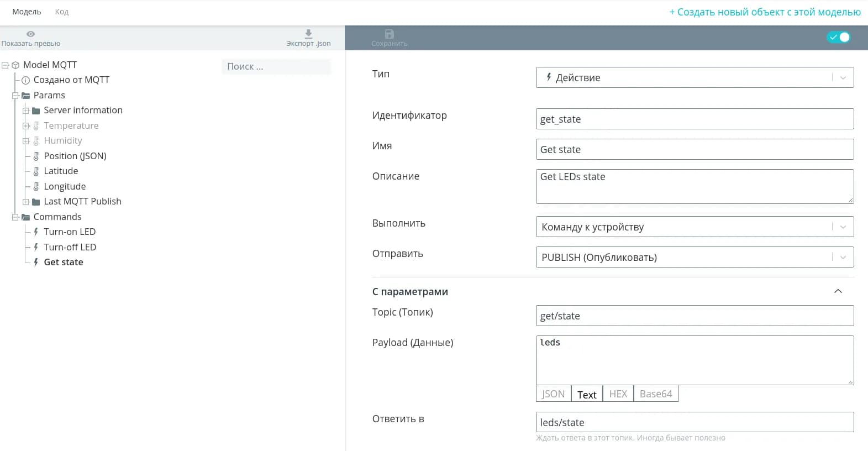Expand the Server information tree node
868x451 pixels.
[x=26, y=111]
